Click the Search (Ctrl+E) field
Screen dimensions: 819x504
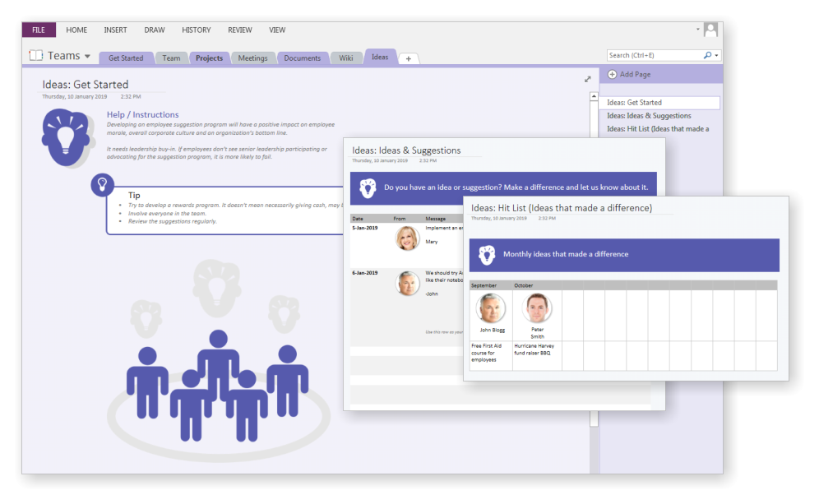[x=655, y=55]
